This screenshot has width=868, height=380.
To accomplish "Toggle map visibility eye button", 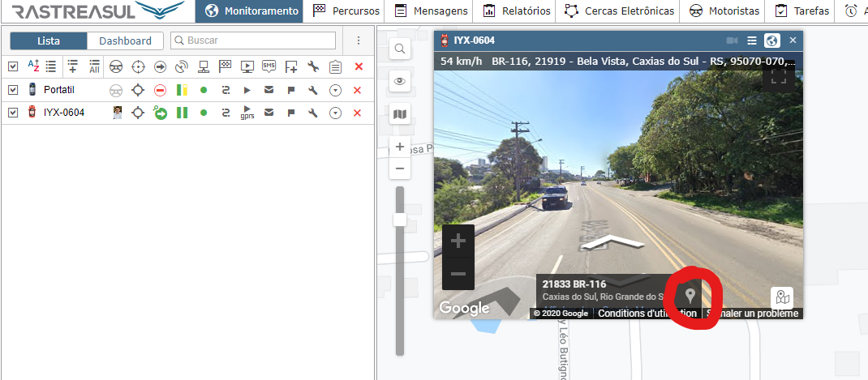I will tap(399, 81).
